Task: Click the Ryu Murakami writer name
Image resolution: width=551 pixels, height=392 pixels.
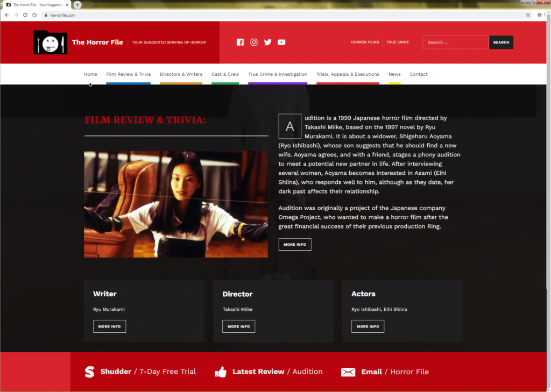Action: [x=109, y=309]
